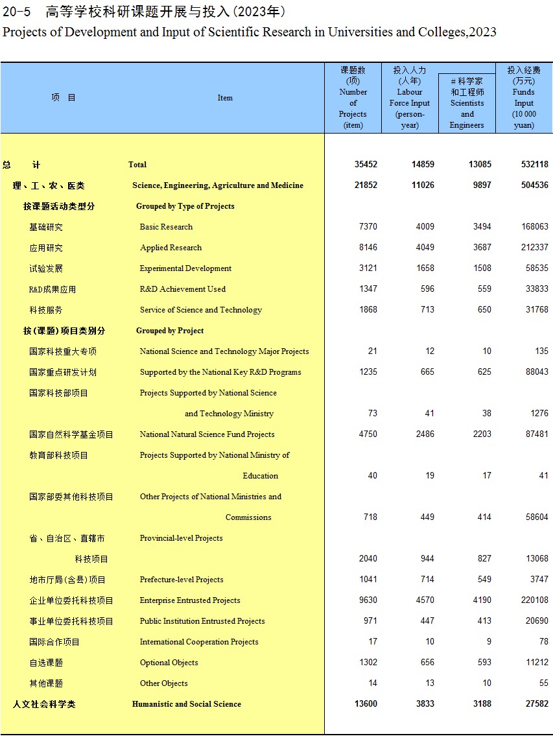Image resolution: width=553 pixels, height=756 pixels.
Task: Select 'Supported by the National Key R&D Programs'
Action: pyautogui.click(x=220, y=372)
